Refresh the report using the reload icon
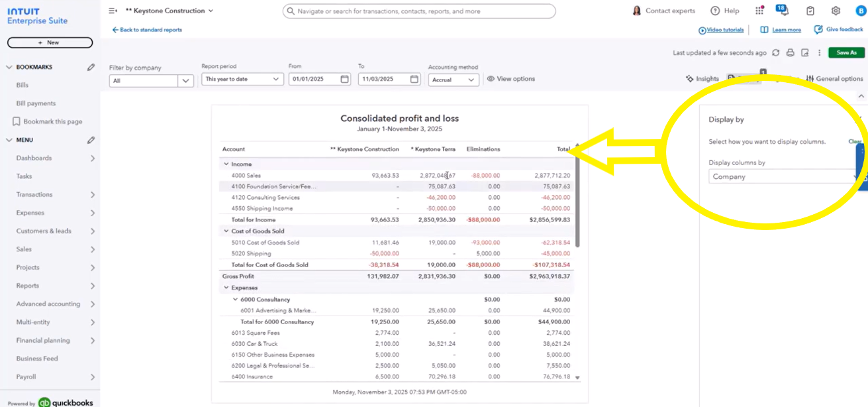 click(776, 53)
